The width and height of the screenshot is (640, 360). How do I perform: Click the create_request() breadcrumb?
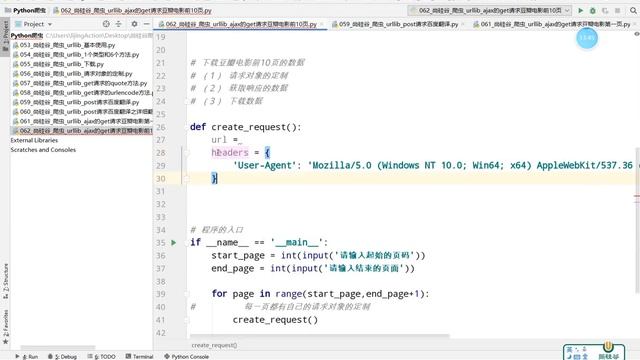tap(214, 345)
